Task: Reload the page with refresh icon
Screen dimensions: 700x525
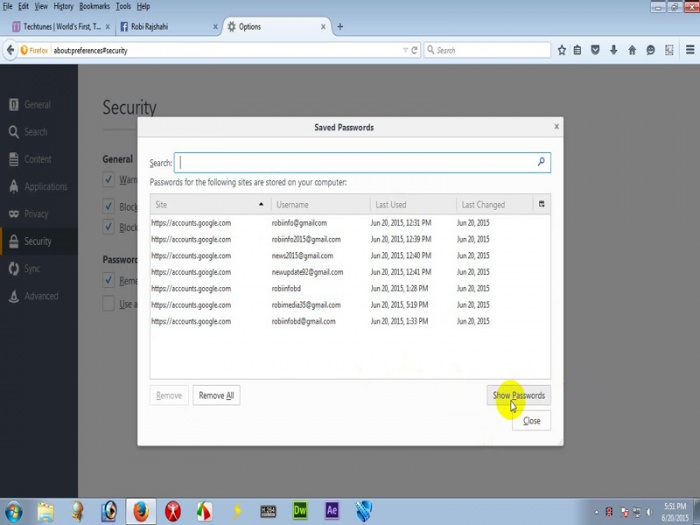Action: coord(415,50)
